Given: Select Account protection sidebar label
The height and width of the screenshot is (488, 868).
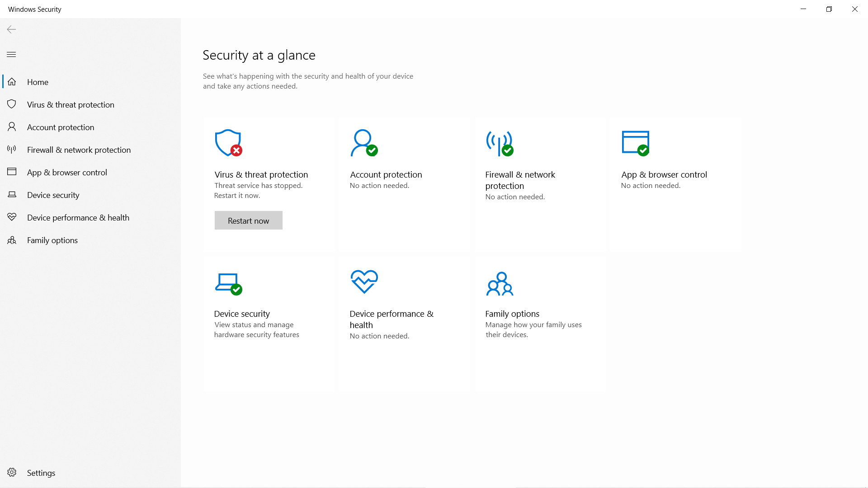Looking at the screenshot, I should click(x=61, y=127).
